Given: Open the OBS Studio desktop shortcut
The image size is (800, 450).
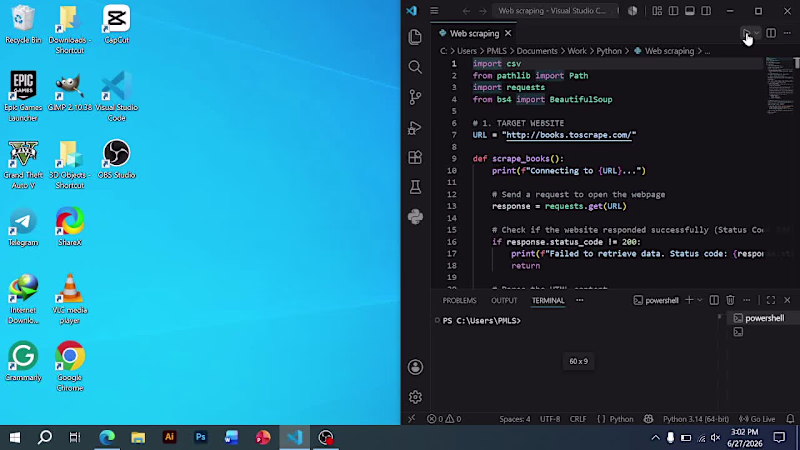Looking at the screenshot, I should 116,159.
